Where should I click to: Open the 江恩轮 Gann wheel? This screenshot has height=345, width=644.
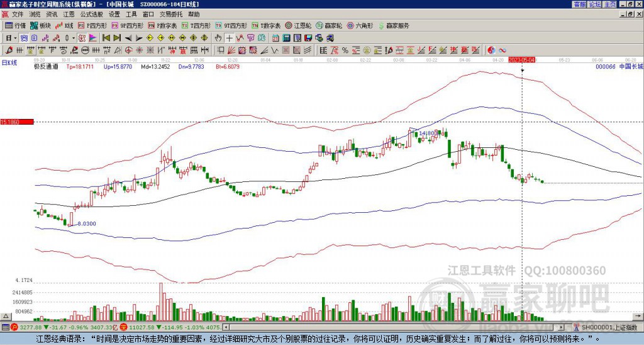pos(298,25)
